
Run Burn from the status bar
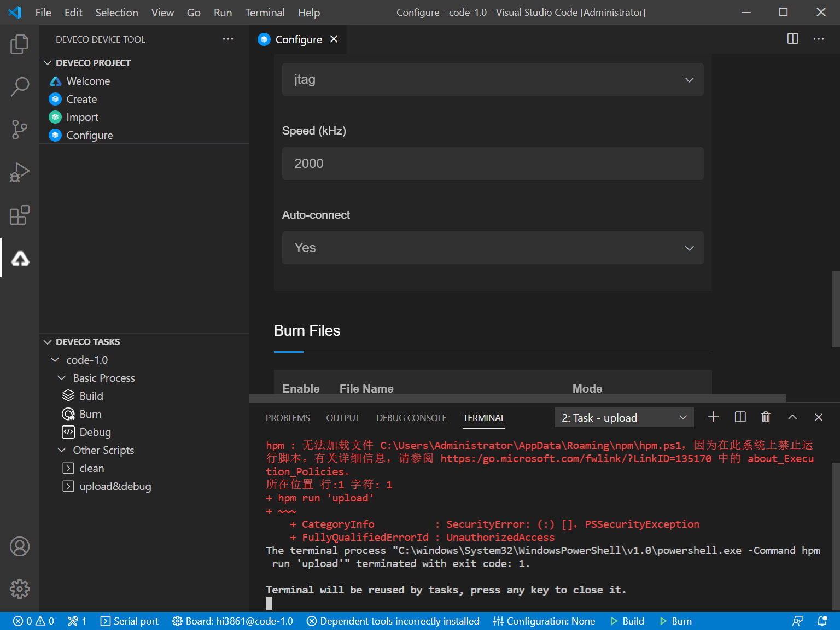(676, 621)
